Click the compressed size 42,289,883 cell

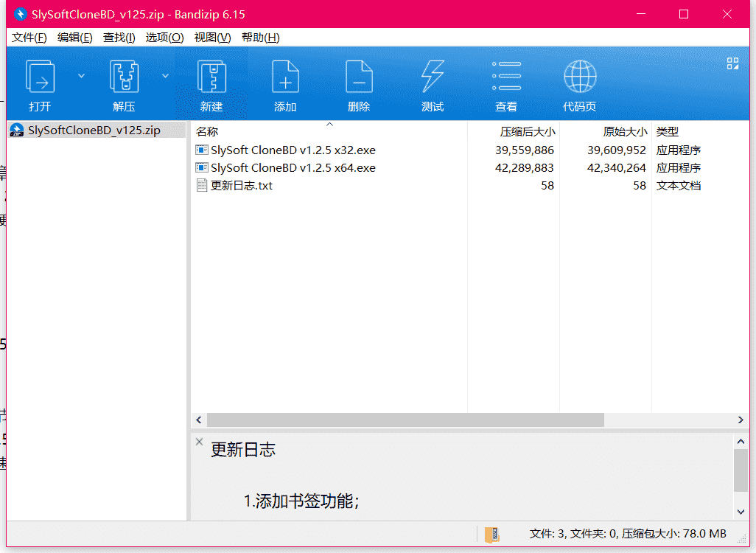[x=525, y=168]
